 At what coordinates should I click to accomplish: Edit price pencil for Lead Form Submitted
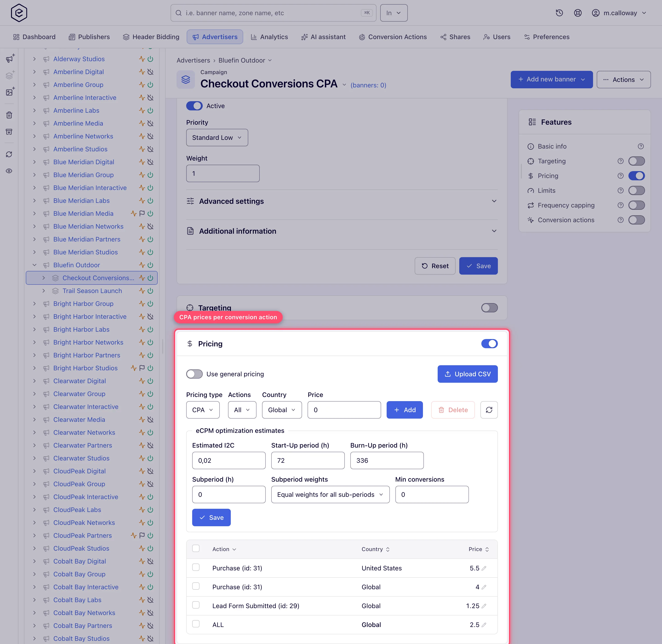484,606
